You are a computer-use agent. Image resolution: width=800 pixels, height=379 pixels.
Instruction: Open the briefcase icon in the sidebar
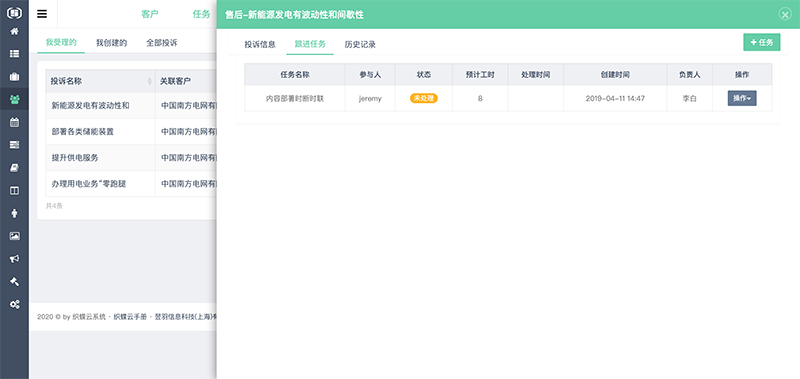pyautogui.click(x=14, y=77)
